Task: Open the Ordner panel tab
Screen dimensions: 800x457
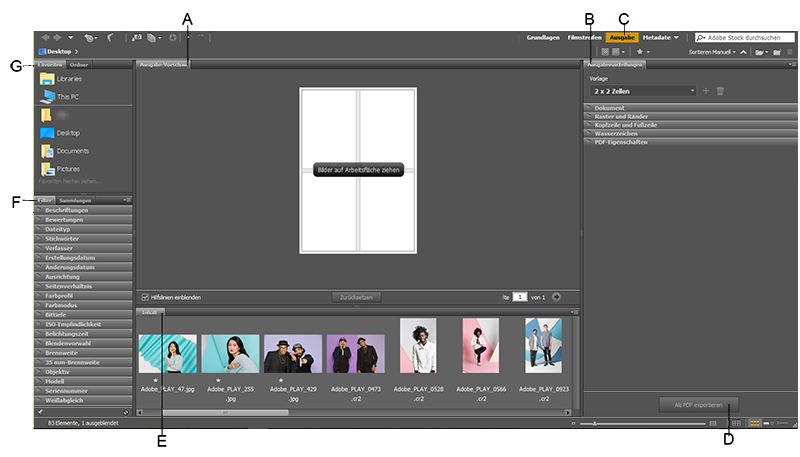Action: (79, 65)
